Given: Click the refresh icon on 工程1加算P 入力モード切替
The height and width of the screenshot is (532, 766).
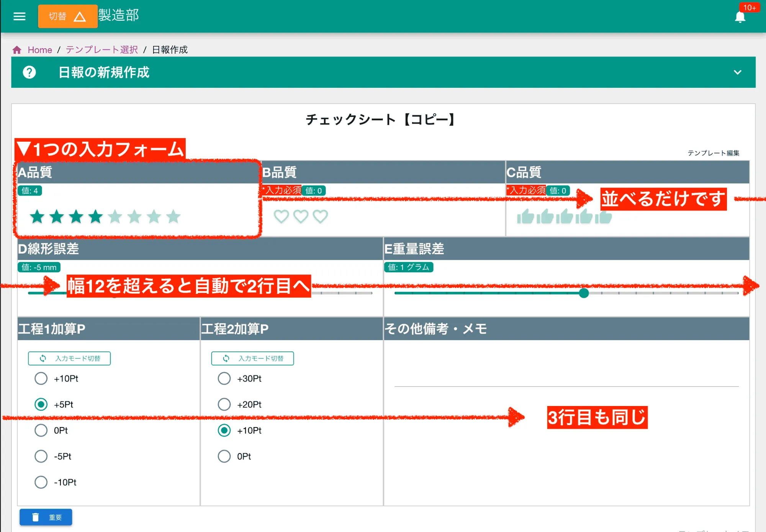Looking at the screenshot, I should point(42,358).
